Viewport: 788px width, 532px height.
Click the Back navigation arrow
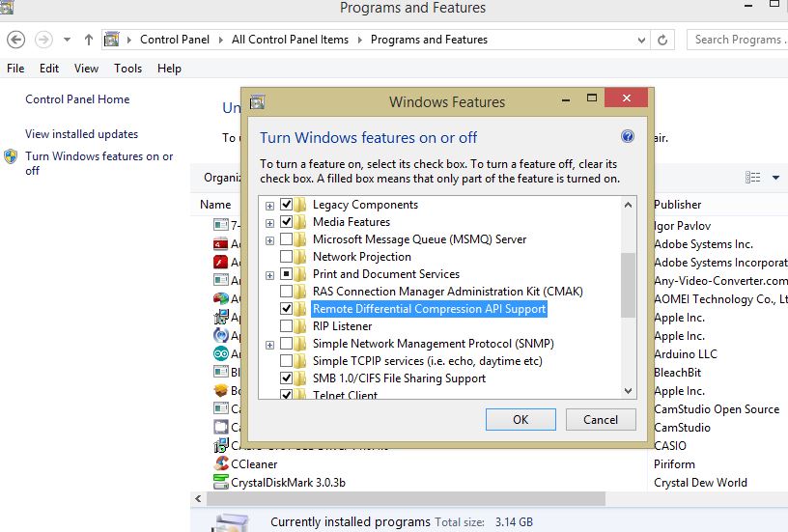16,40
